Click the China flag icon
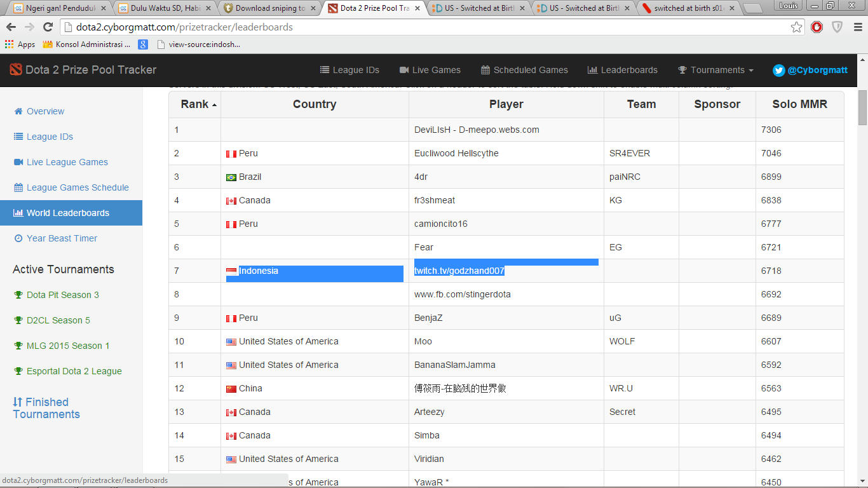Screen dimensions: 868x488 coord(231,389)
